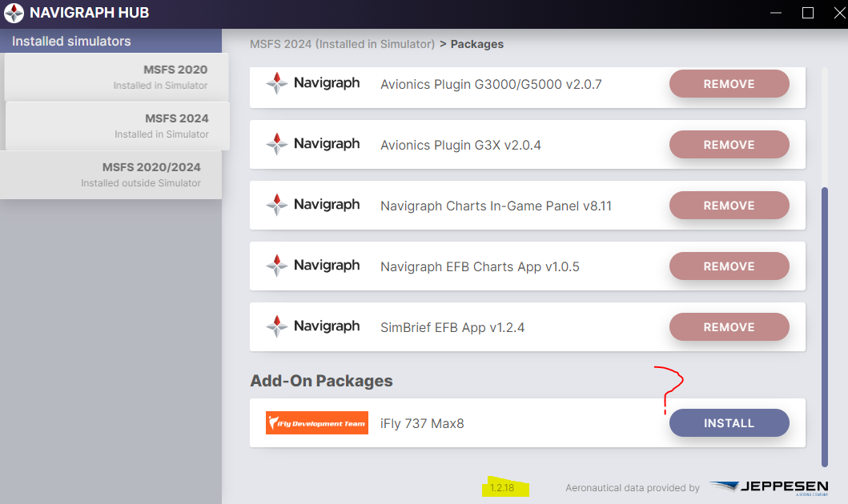Remove SimBrief EFB App v1.2.4
The width and height of the screenshot is (848, 504).
[729, 327]
